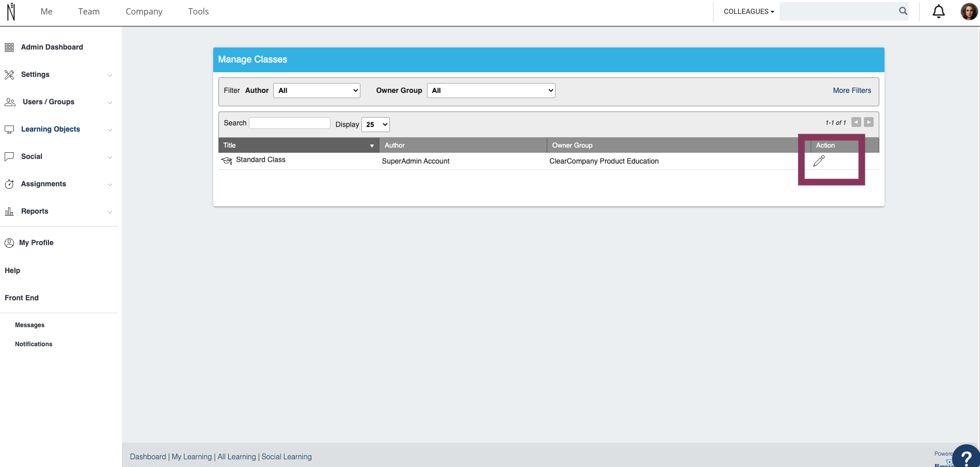
Task: Click the Users / Groups people icon
Action: point(10,102)
